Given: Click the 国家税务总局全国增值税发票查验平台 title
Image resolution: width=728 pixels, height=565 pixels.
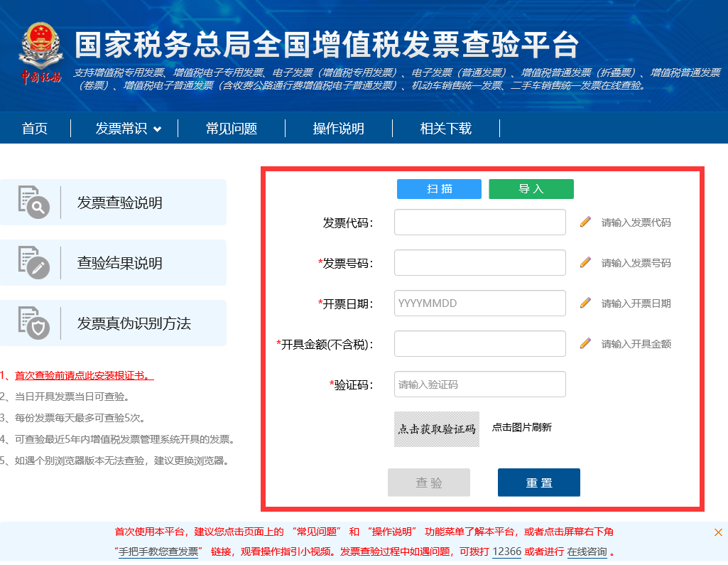Looking at the screenshot, I should 327,45.
